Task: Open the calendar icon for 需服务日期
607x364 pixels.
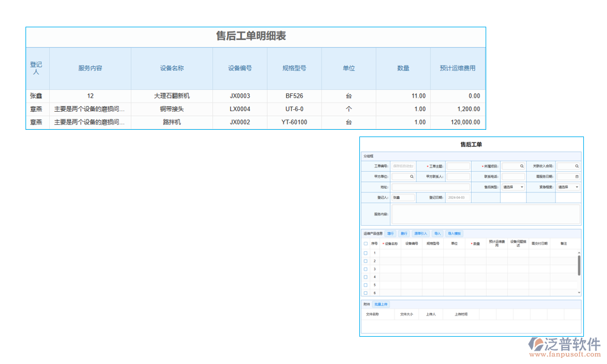Action: tap(577, 177)
